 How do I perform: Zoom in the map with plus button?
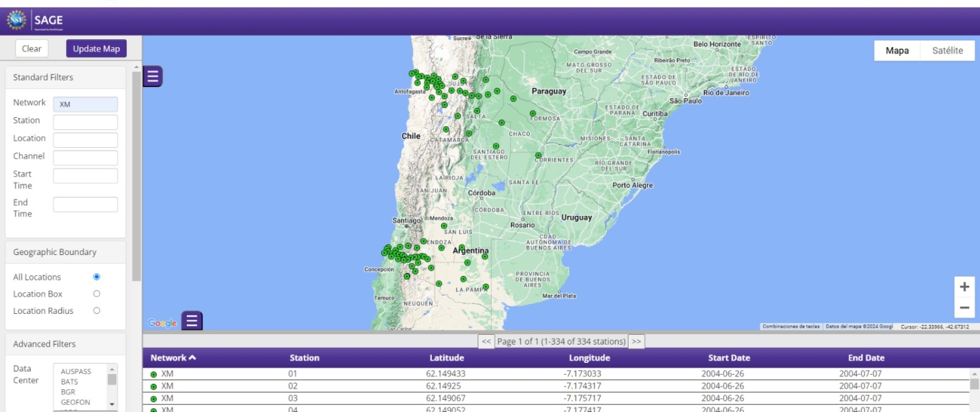click(964, 286)
